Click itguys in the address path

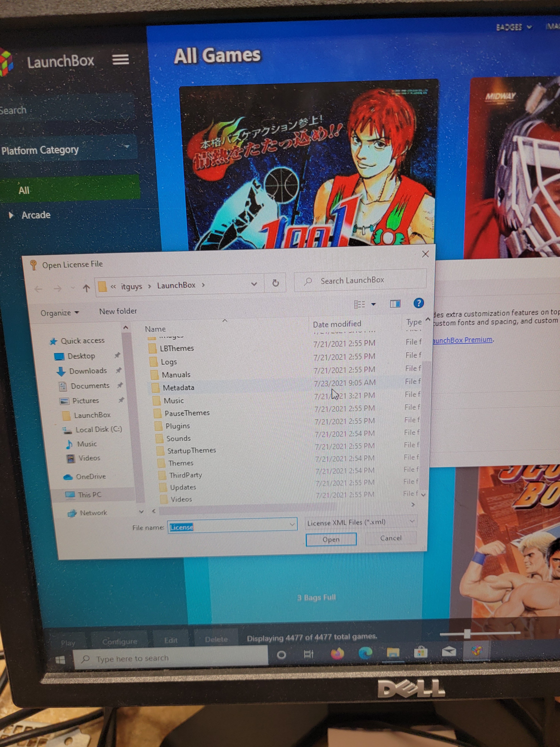click(132, 286)
